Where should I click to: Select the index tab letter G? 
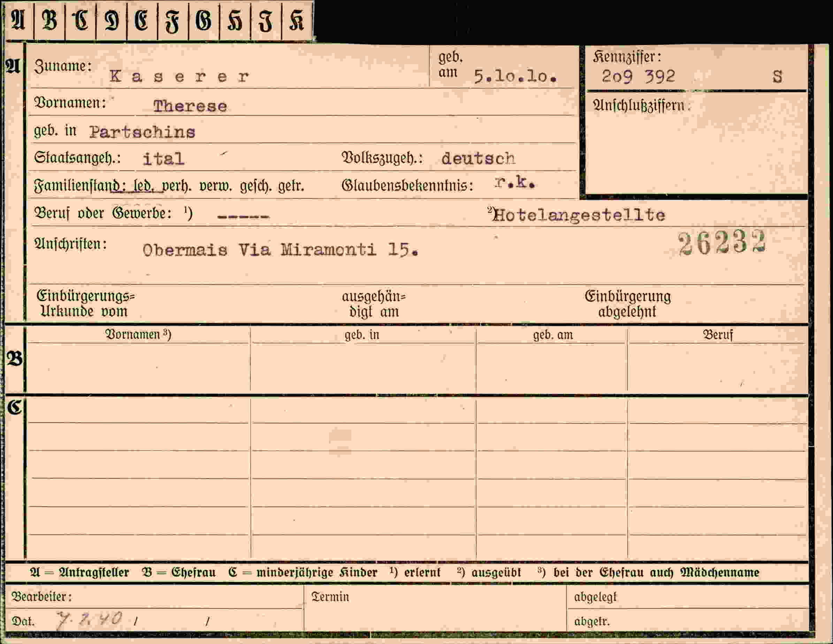(x=204, y=20)
